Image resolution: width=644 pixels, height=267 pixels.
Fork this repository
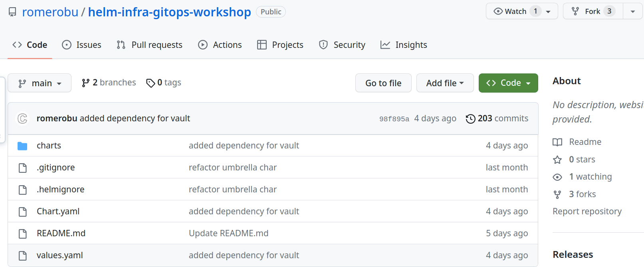pyautogui.click(x=592, y=11)
